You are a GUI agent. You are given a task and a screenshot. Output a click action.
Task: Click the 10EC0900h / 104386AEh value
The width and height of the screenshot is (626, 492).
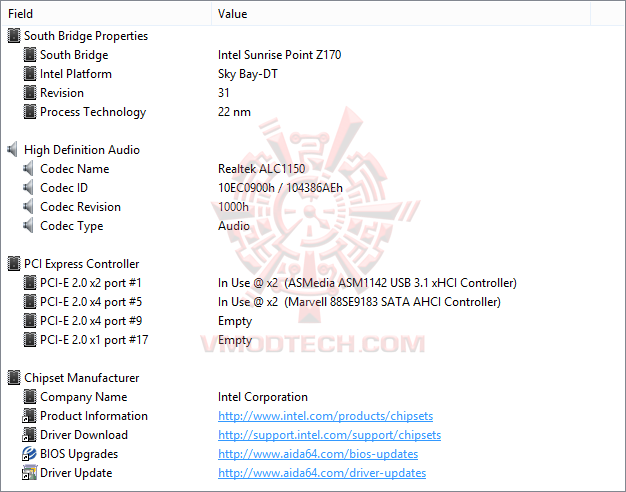click(280, 187)
